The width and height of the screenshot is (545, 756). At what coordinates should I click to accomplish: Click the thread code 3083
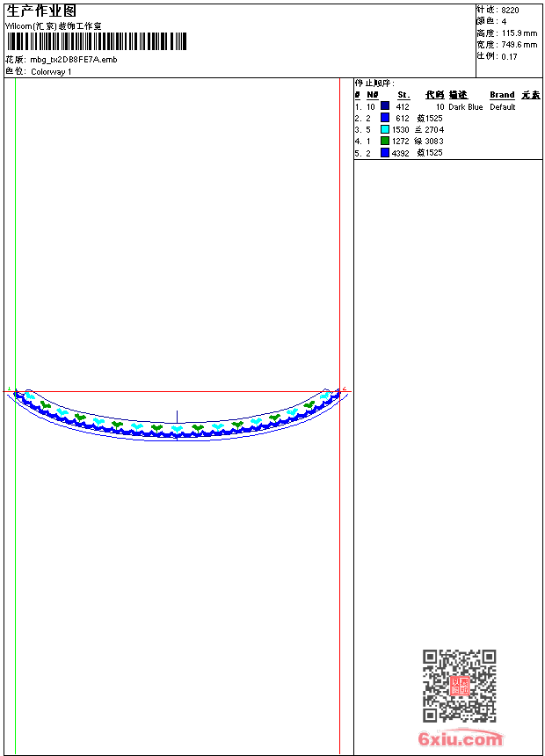point(434,142)
